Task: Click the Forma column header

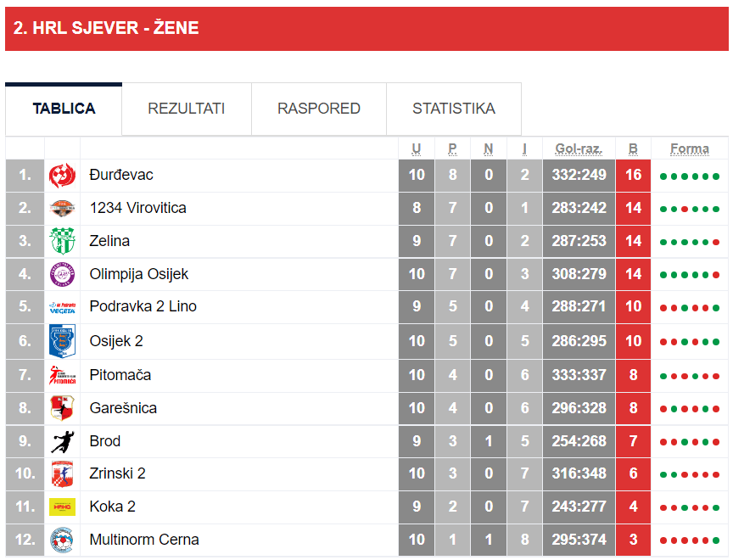Action: coord(689,148)
